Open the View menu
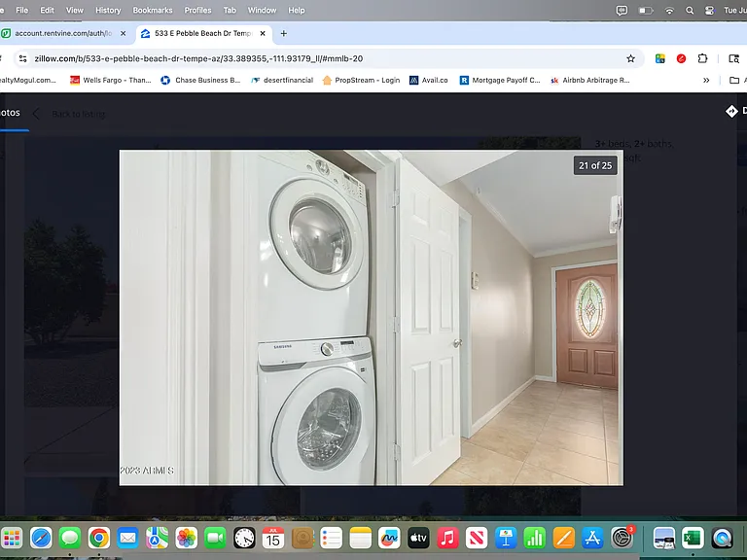Viewport: 747px width, 560px height. (x=74, y=10)
